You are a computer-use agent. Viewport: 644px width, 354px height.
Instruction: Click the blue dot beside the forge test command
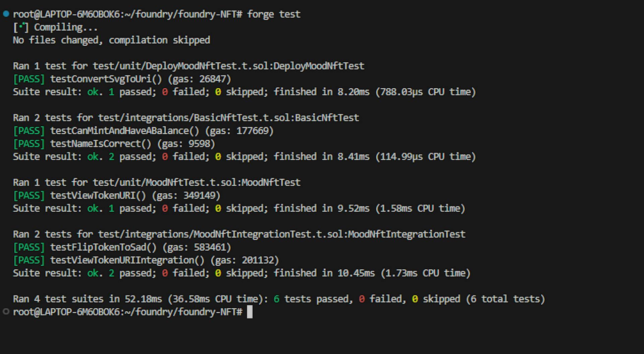click(x=6, y=14)
